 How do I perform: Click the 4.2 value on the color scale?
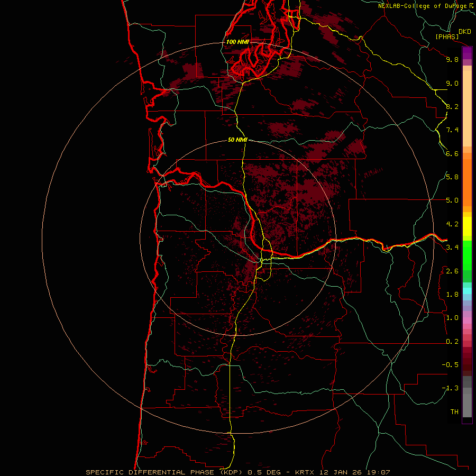452,224
